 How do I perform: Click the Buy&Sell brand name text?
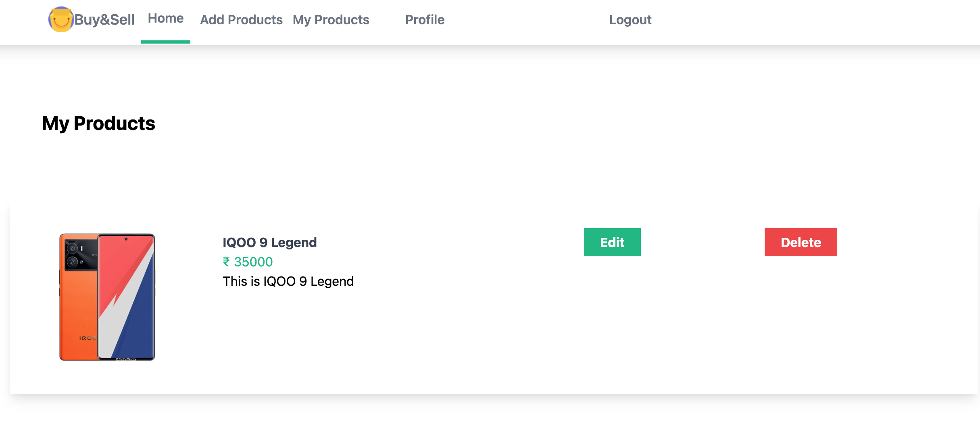click(x=104, y=19)
